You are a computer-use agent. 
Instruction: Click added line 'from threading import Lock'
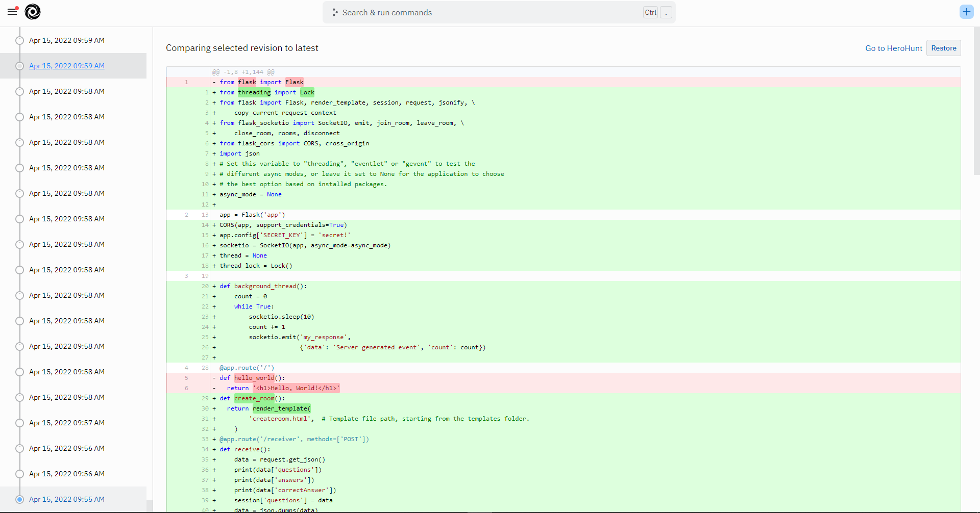563,92
